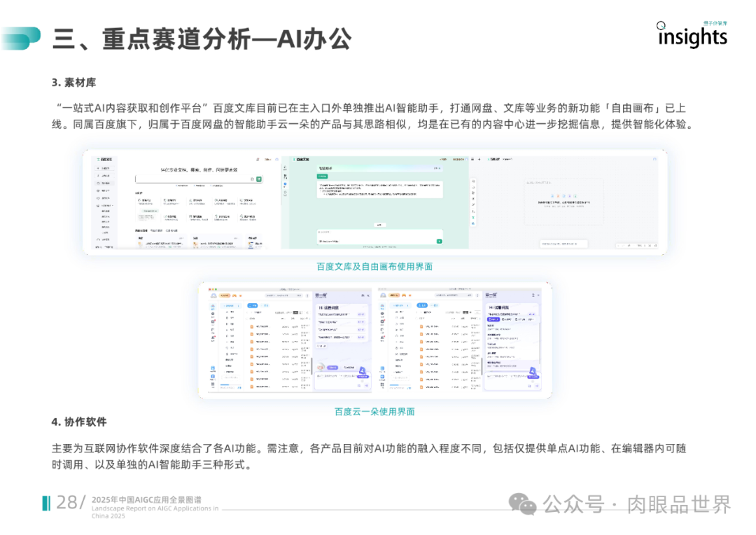Click the dashed upload area in 自由画布 panel

pyautogui.click(x=563, y=202)
